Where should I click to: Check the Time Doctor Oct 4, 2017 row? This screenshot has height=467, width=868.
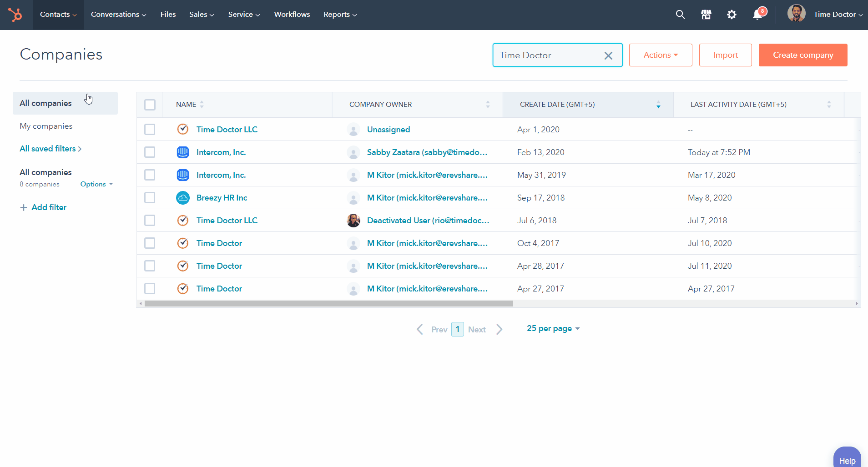click(x=150, y=243)
